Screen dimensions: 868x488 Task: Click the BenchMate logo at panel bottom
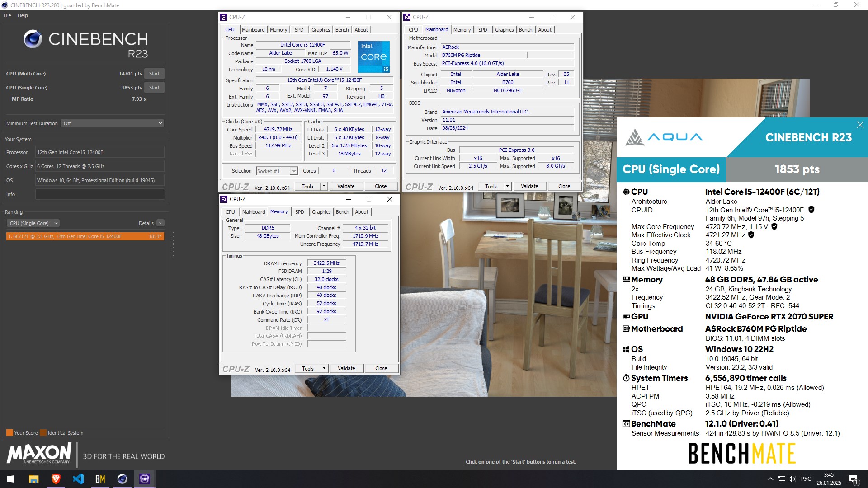pyautogui.click(x=742, y=454)
